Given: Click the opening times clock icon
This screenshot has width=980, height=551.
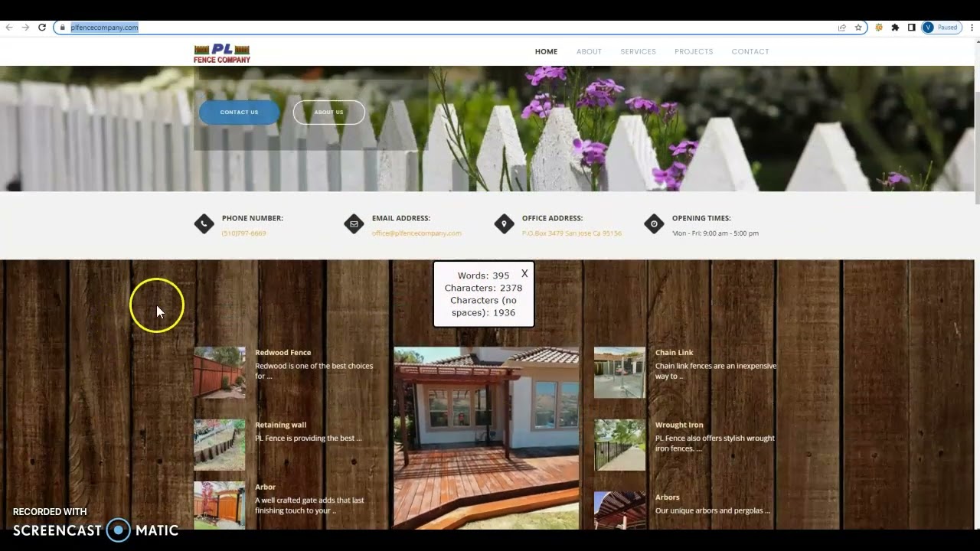Looking at the screenshot, I should tap(654, 224).
